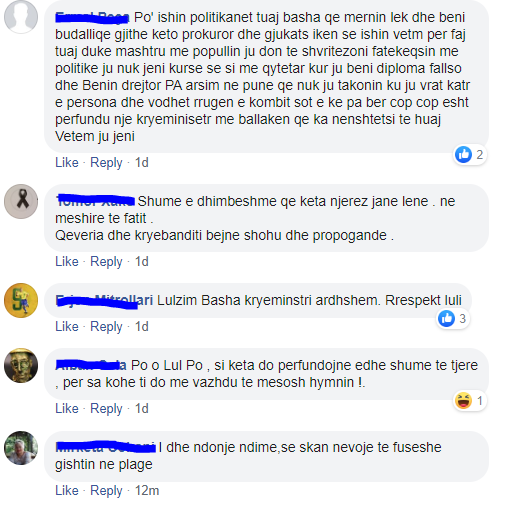Open the yellow and green logo avatar
This screenshot has width=509, height=505.
tap(21, 300)
